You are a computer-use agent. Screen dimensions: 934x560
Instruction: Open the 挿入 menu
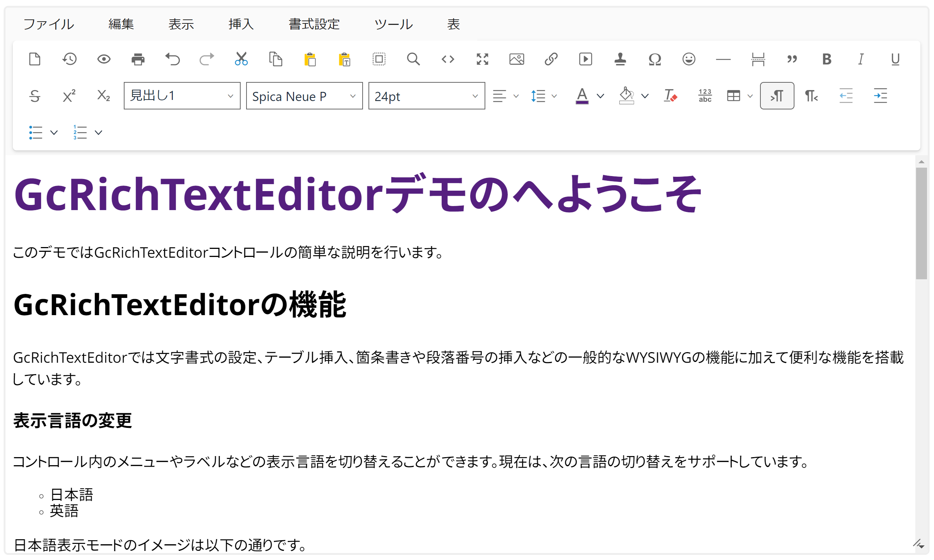(x=241, y=24)
